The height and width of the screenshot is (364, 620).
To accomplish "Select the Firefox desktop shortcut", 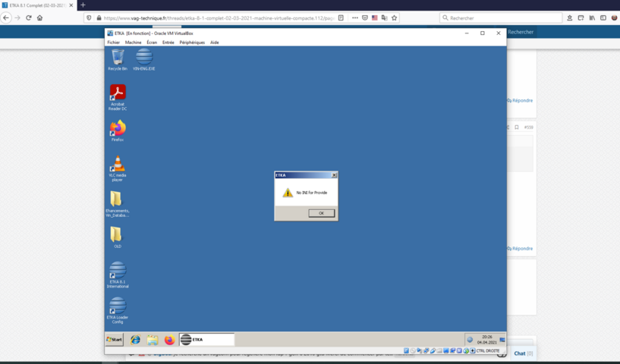I will [x=118, y=131].
